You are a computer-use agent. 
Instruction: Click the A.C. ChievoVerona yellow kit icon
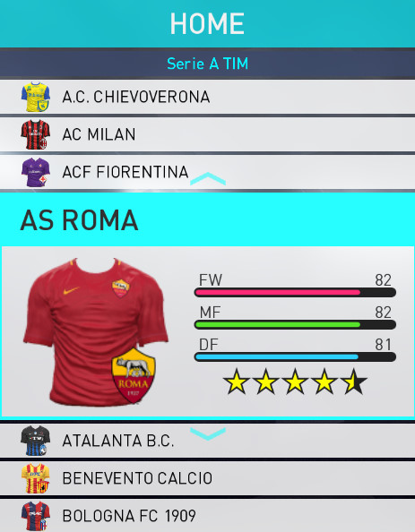click(36, 97)
